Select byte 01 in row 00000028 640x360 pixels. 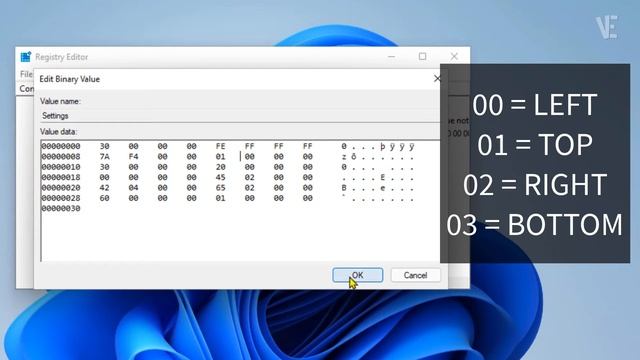(x=220, y=198)
